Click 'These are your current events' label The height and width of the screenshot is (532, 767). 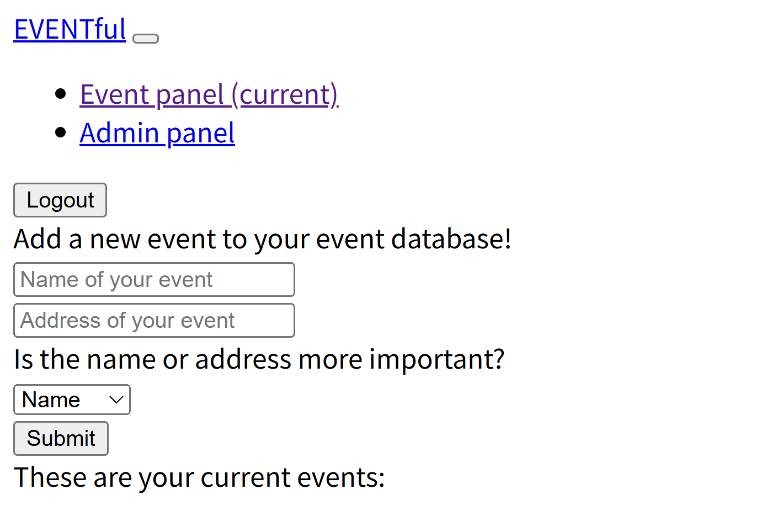pos(199,478)
